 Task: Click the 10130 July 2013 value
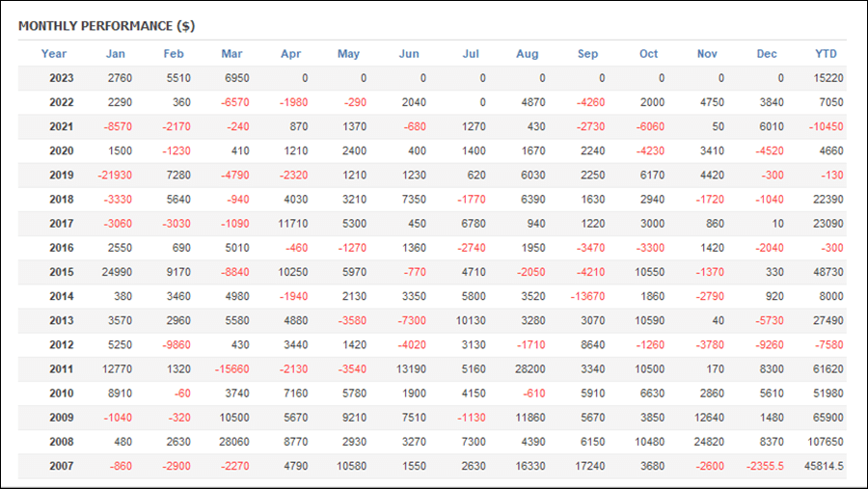(471, 320)
